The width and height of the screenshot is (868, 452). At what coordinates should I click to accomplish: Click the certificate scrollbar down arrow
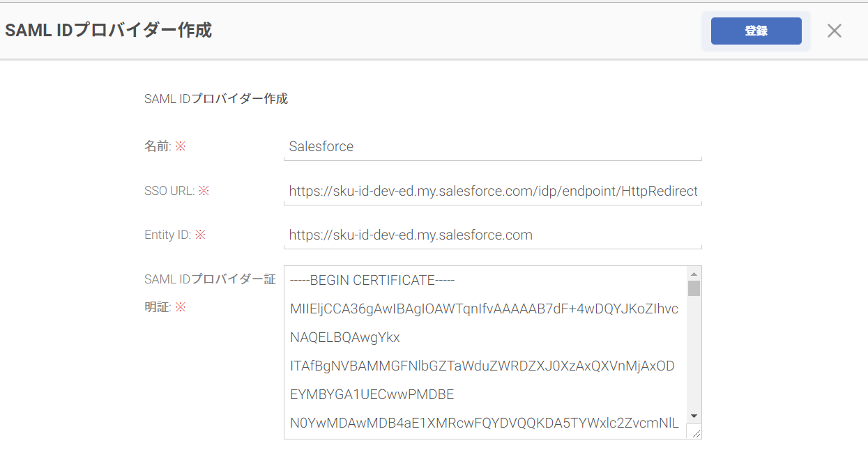click(694, 416)
